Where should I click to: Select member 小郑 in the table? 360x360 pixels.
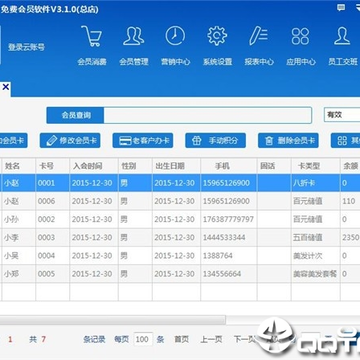pyautogui.click(x=11, y=274)
